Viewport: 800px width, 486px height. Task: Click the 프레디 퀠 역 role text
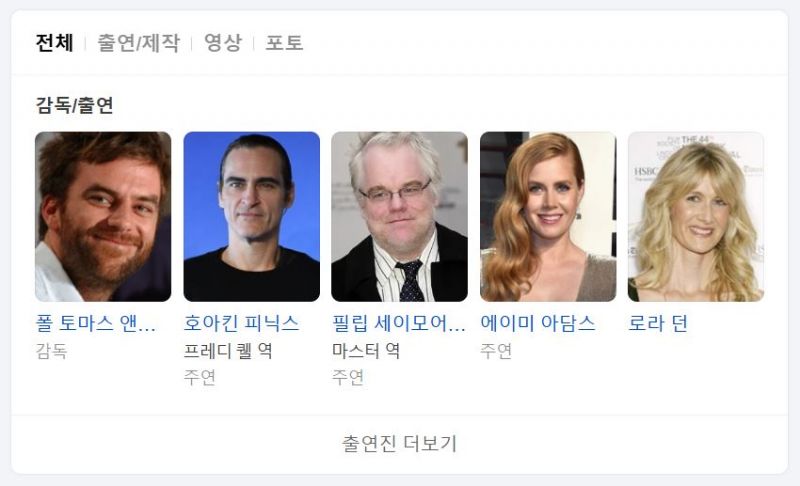point(228,351)
